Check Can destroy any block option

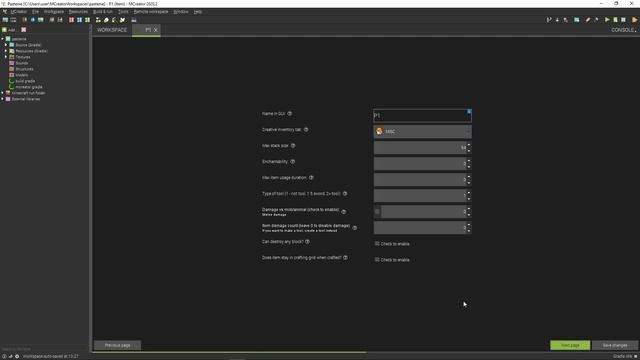tap(377, 244)
